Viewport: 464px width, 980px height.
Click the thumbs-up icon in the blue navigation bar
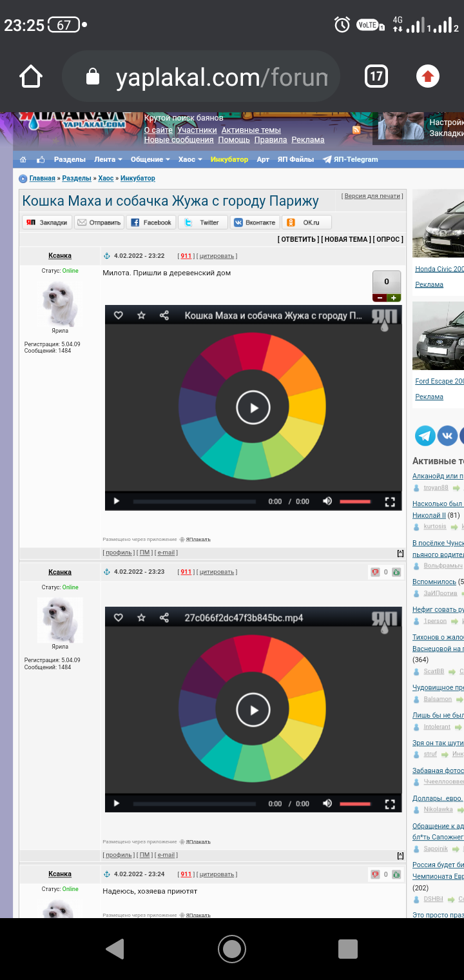tap(41, 160)
